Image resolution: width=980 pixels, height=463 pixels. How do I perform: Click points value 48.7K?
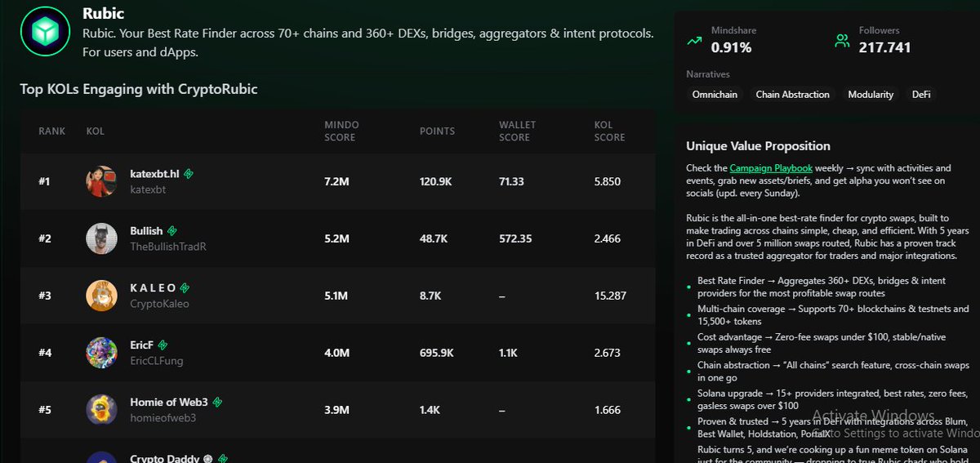433,238
